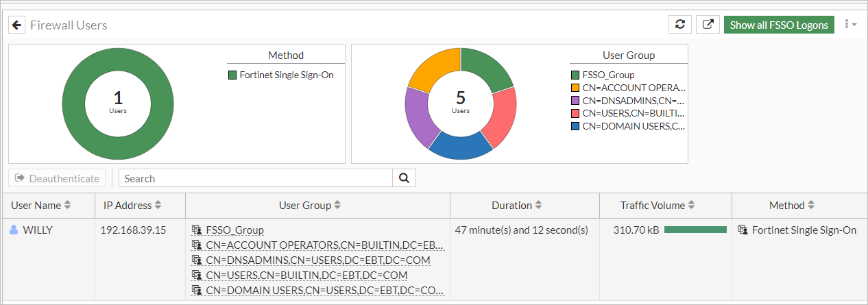
Task: Focus the Search input field
Action: (x=256, y=178)
